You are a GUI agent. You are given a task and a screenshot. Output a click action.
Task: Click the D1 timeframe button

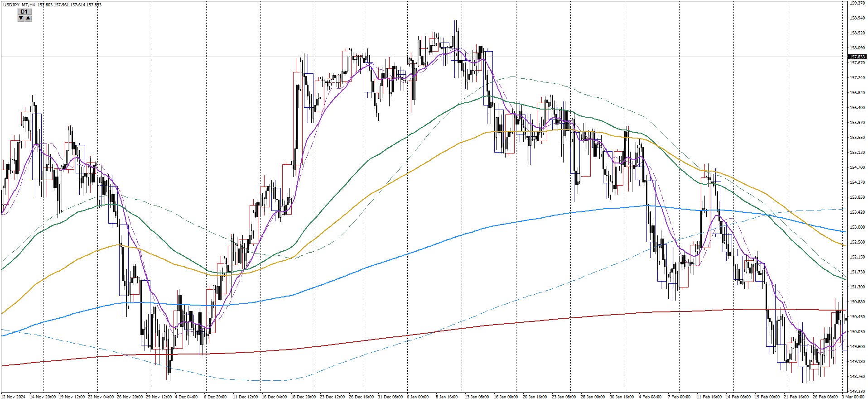click(x=24, y=12)
